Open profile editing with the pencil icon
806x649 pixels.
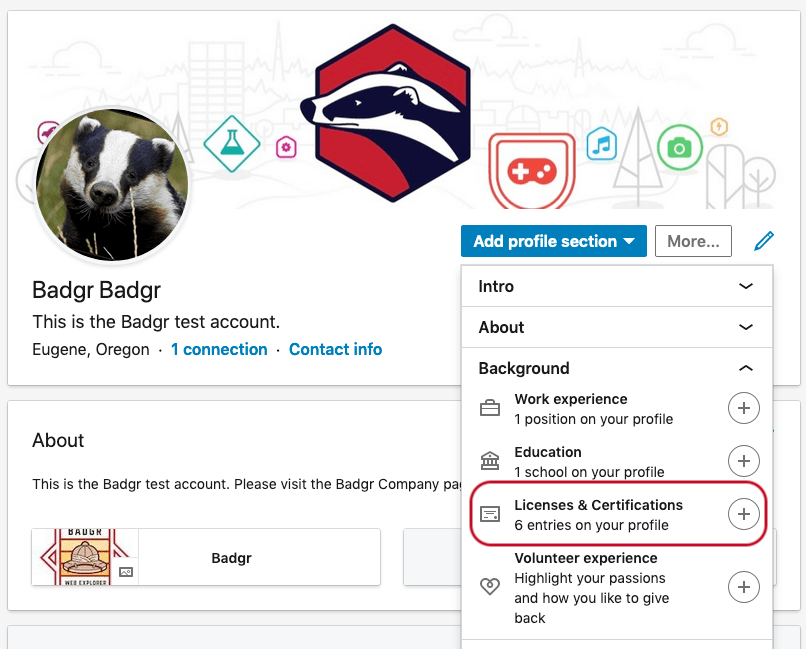tap(763, 240)
